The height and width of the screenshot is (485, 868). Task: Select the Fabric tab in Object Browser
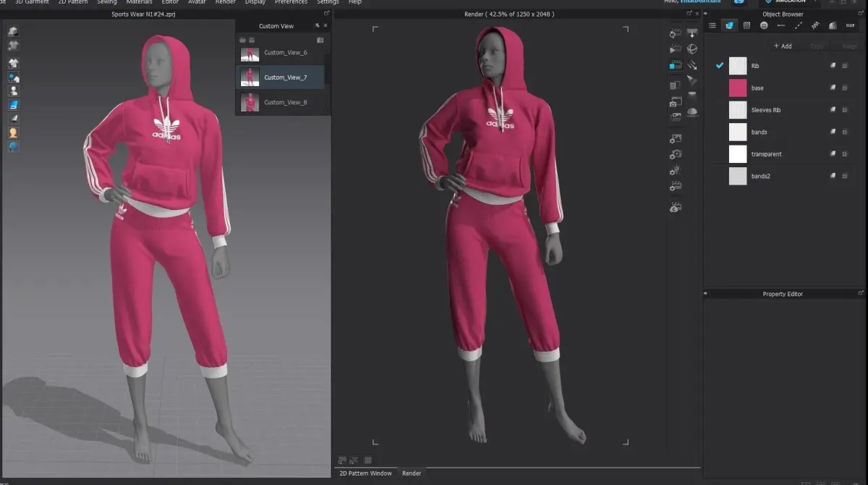tap(729, 25)
